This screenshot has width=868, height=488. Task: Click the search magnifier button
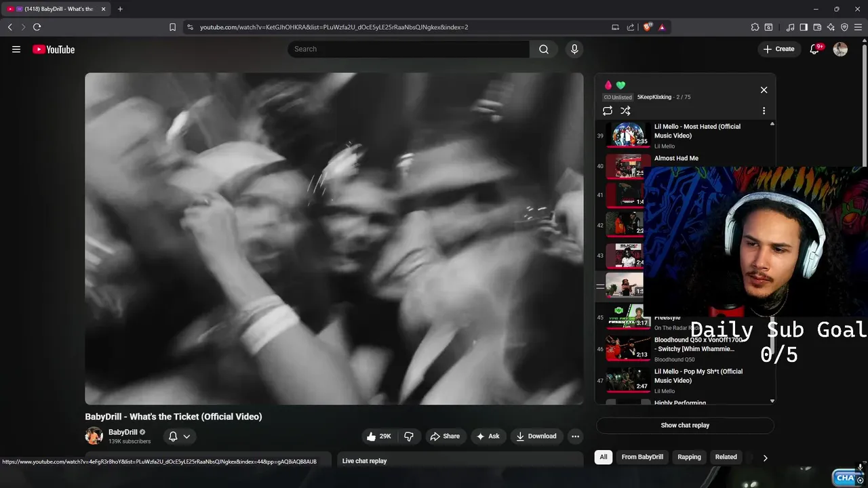[x=544, y=49]
